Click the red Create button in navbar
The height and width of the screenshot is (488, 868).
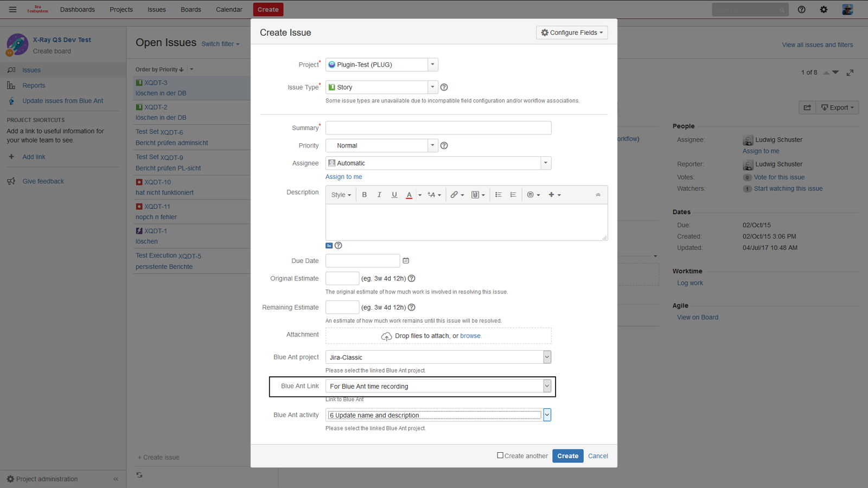(268, 9)
